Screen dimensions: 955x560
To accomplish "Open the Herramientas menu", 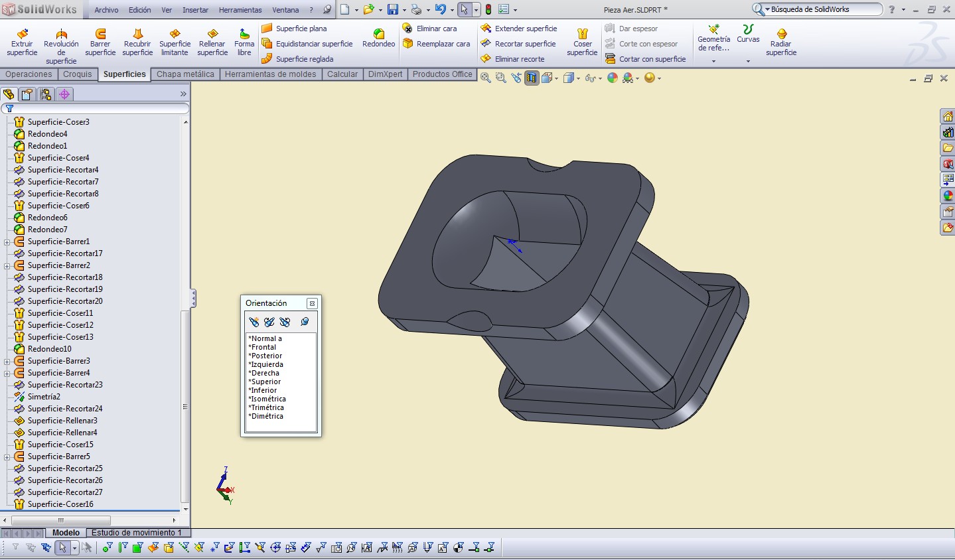I will [240, 10].
